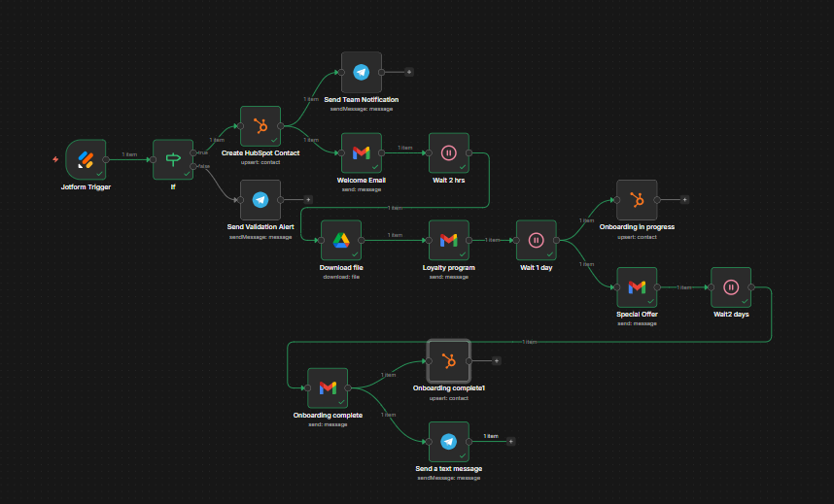834x504 pixels.
Task: Select the Welcome Email Gmail node
Action: pyautogui.click(x=362, y=153)
